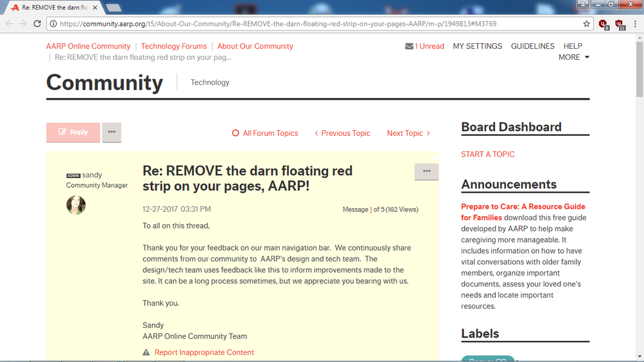Click the warning triangle next to Report Inappropriate Content
The width and height of the screenshot is (644, 362).
click(146, 352)
